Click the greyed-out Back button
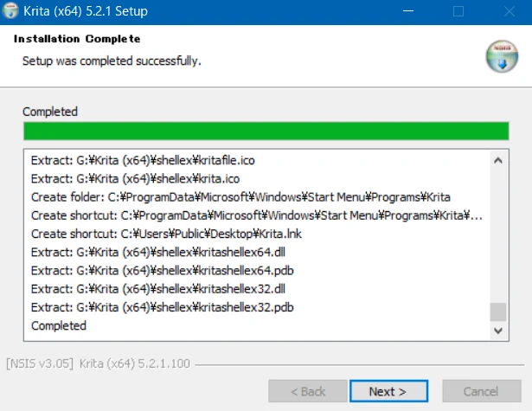532x411 pixels. 308,391
